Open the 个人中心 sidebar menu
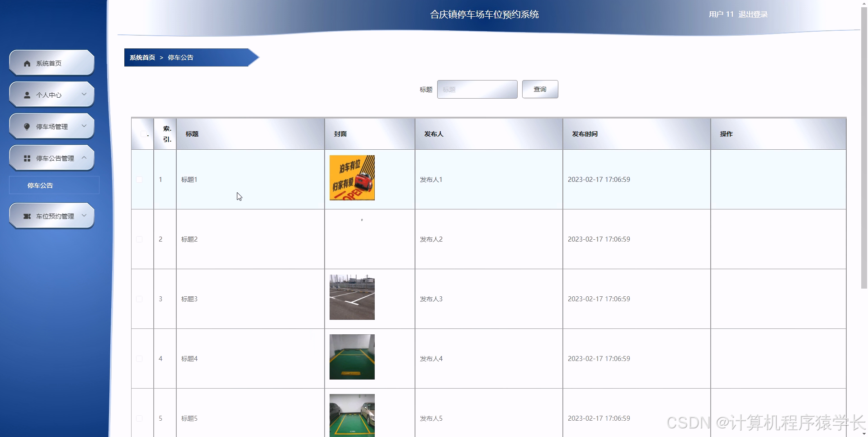 [x=52, y=95]
